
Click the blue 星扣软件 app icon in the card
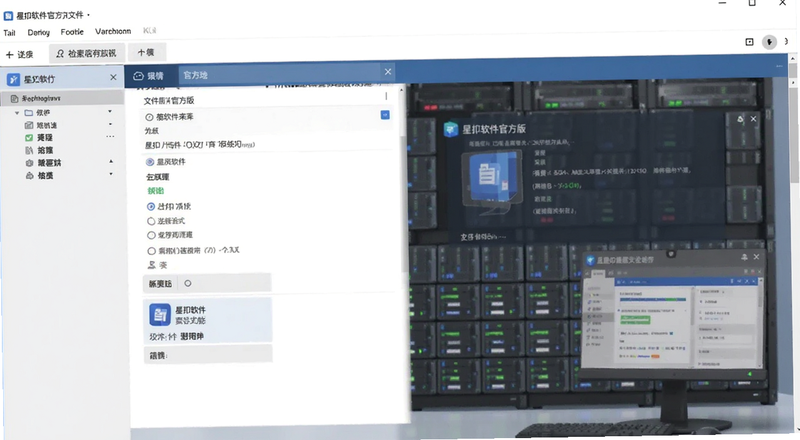coord(160,314)
